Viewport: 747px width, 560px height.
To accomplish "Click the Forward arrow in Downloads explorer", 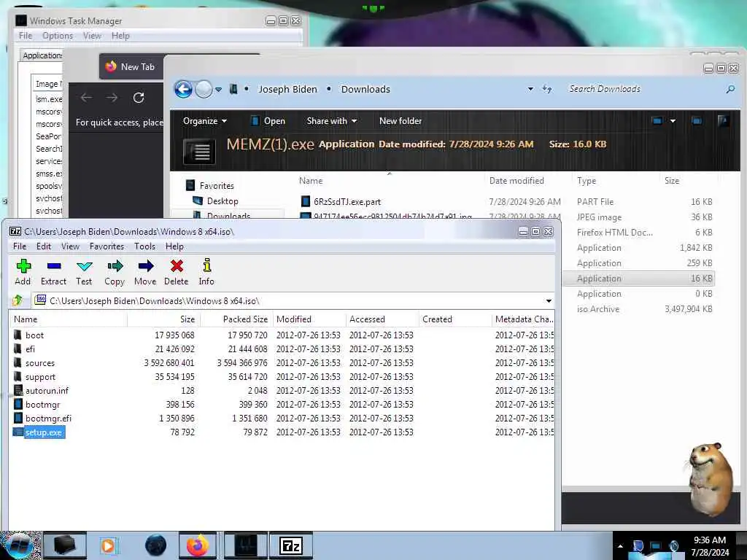I will (204, 89).
